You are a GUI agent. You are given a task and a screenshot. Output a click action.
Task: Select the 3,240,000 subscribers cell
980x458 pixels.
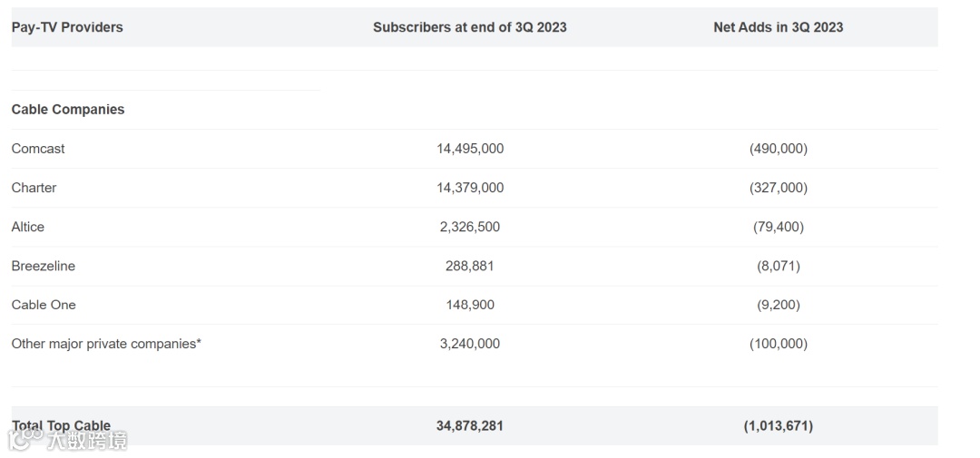[469, 344]
